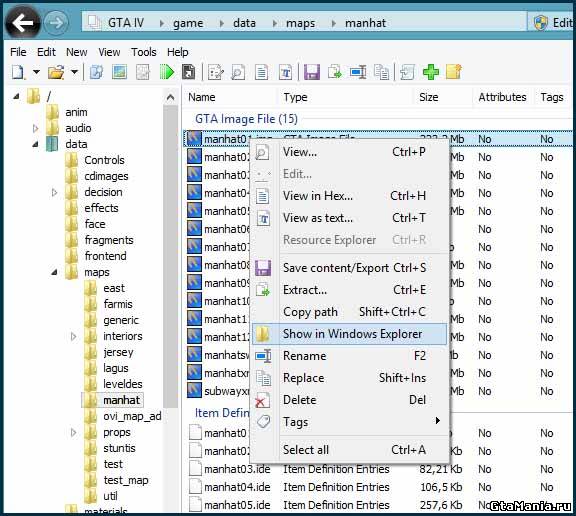Click the Open folder toolbar icon
Image resolution: width=576 pixels, height=516 pixels.
point(56,72)
